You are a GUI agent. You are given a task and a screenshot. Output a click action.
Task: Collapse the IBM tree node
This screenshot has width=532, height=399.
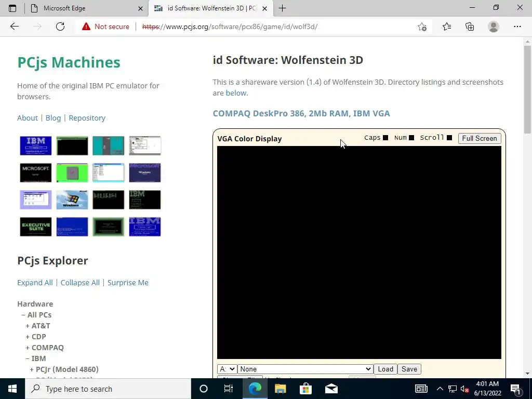[28, 358]
